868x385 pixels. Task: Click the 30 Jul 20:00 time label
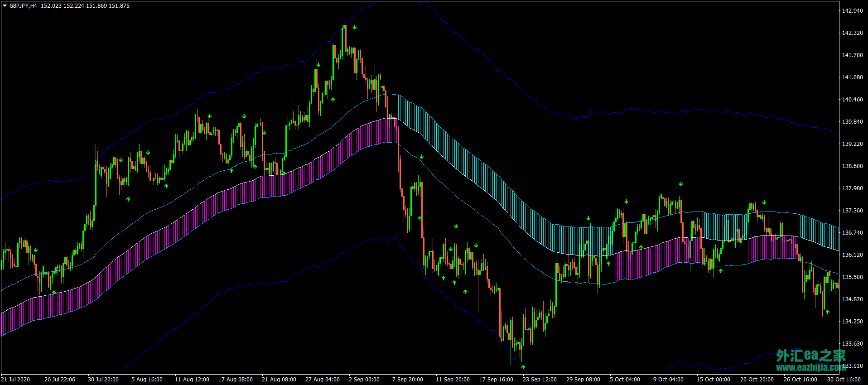coord(103,380)
